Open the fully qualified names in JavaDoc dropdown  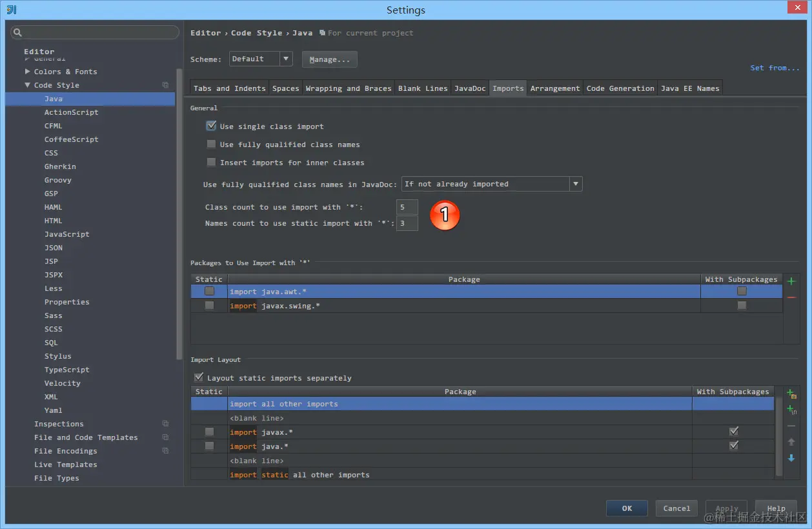574,184
